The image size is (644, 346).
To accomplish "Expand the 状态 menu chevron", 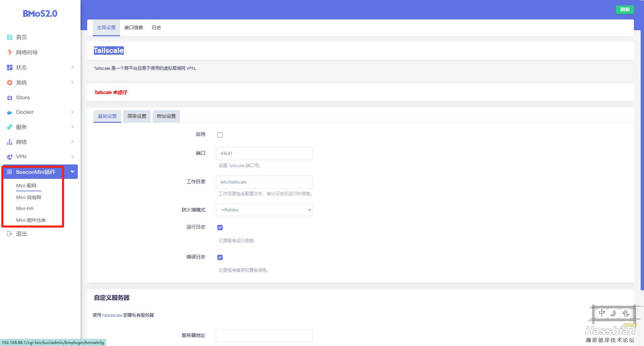I will pyautogui.click(x=72, y=67).
